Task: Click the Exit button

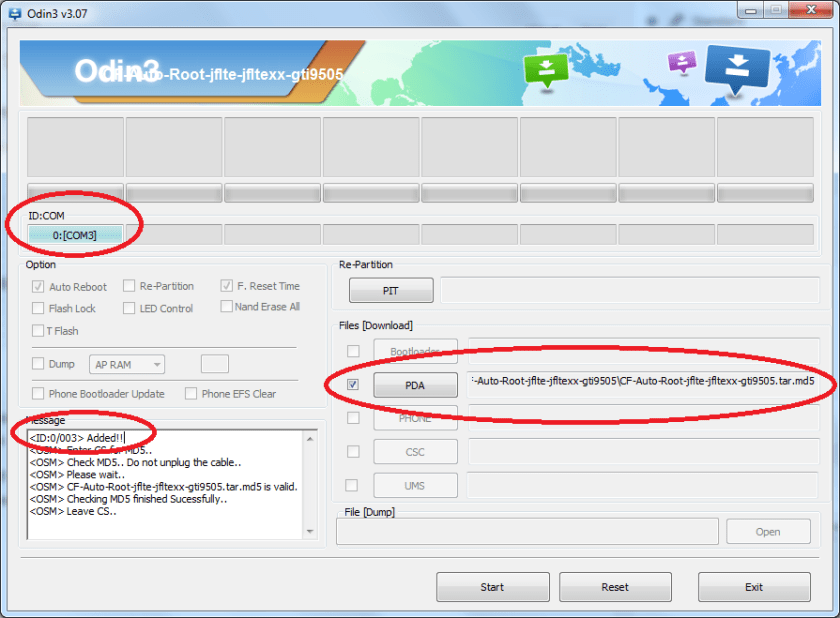Action: [x=754, y=587]
